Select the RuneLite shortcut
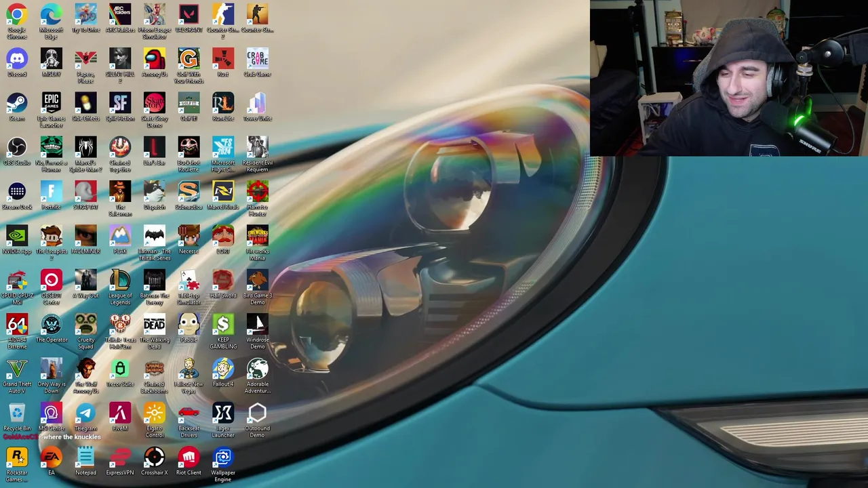The image size is (868, 488). (223, 103)
